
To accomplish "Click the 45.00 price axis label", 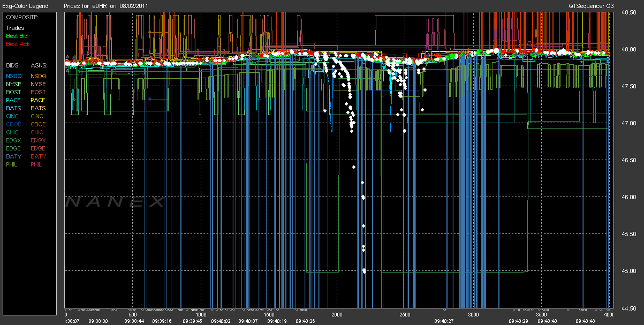I will coord(628,271).
